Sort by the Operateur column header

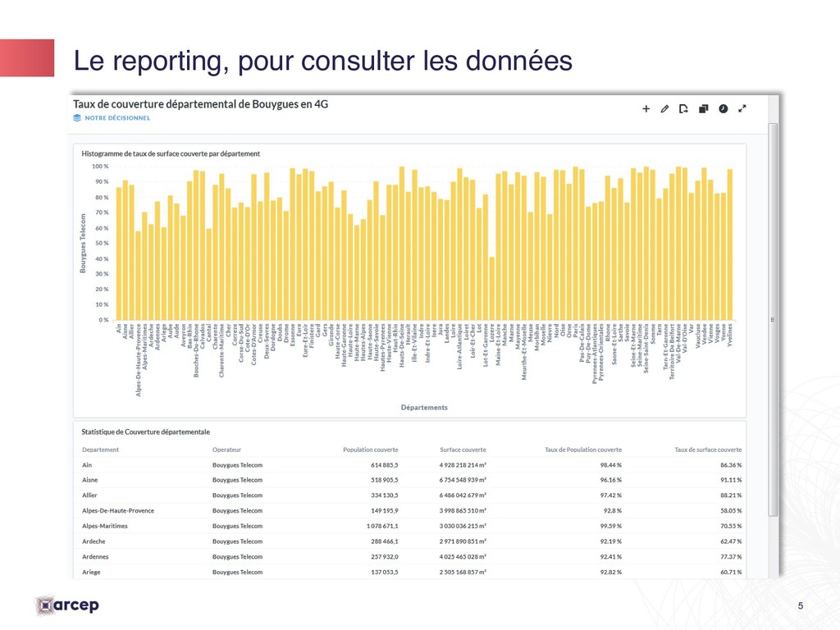click(226, 450)
